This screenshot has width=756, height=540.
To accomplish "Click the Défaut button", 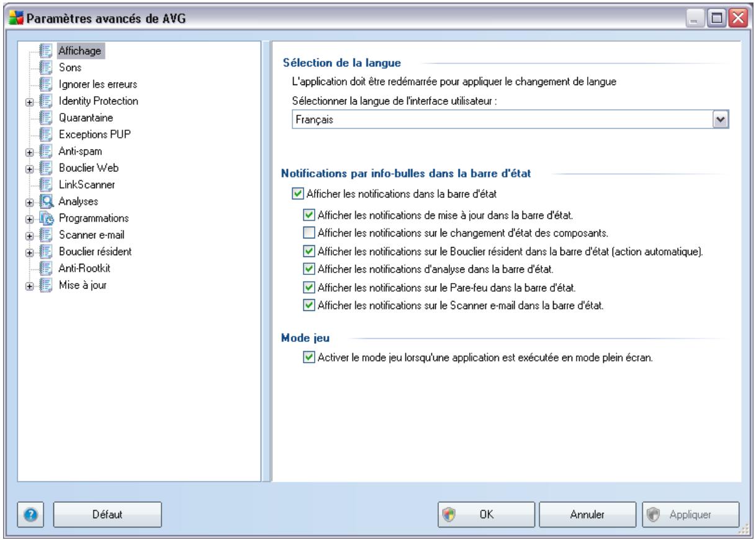I will [x=108, y=515].
